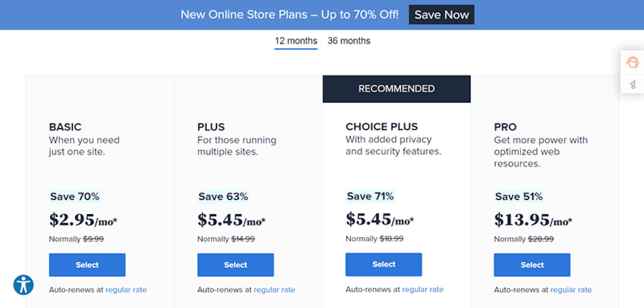Select the PLUS plan
Screen dimensions: 644x308
coord(235,265)
